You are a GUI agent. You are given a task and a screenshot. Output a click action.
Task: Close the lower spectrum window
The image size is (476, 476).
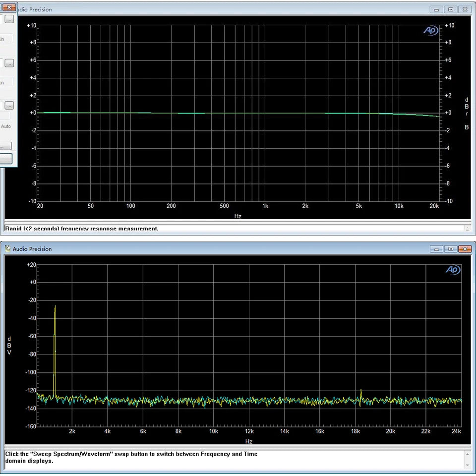tap(465, 249)
